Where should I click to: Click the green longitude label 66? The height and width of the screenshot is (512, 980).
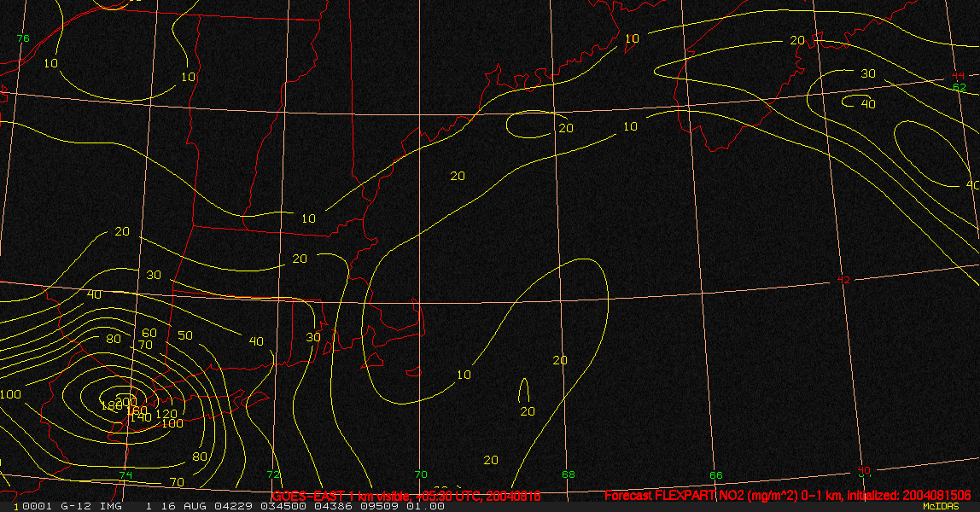[715, 475]
